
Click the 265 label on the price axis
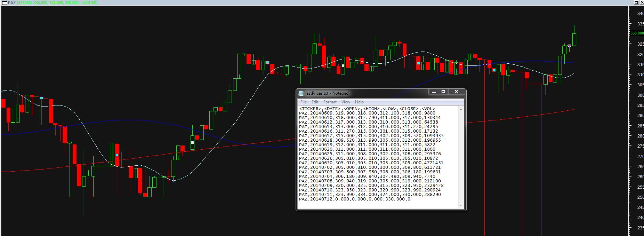tap(640, 167)
